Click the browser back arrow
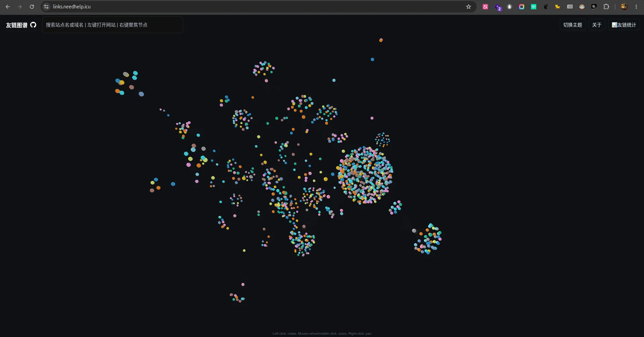644x337 pixels. [8, 7]
